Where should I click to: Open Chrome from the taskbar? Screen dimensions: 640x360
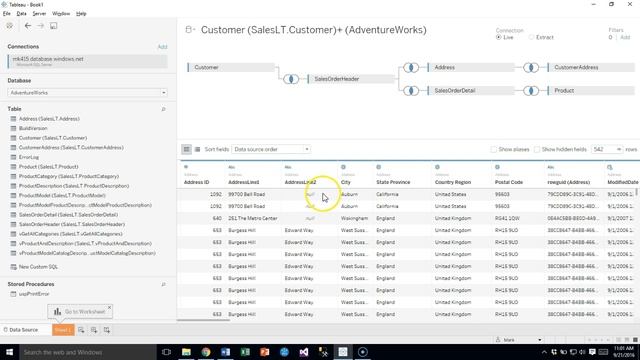pos(206,352)
